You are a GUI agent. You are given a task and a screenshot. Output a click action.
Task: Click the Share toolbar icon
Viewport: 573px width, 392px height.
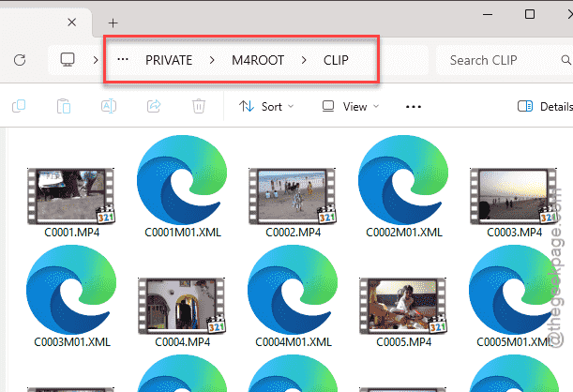154,106
